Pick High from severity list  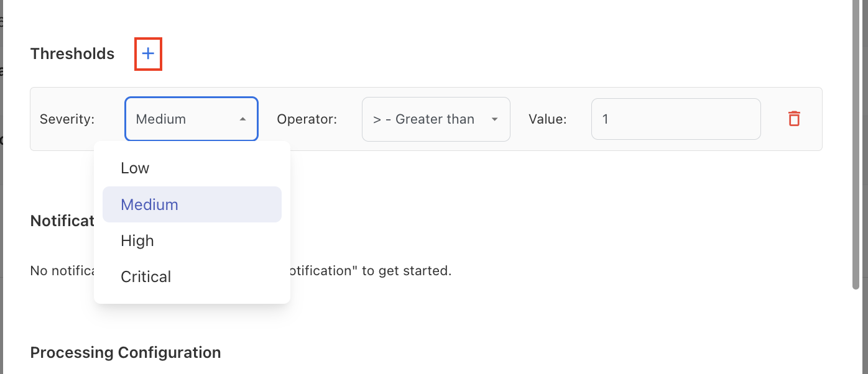coord(137,240)
